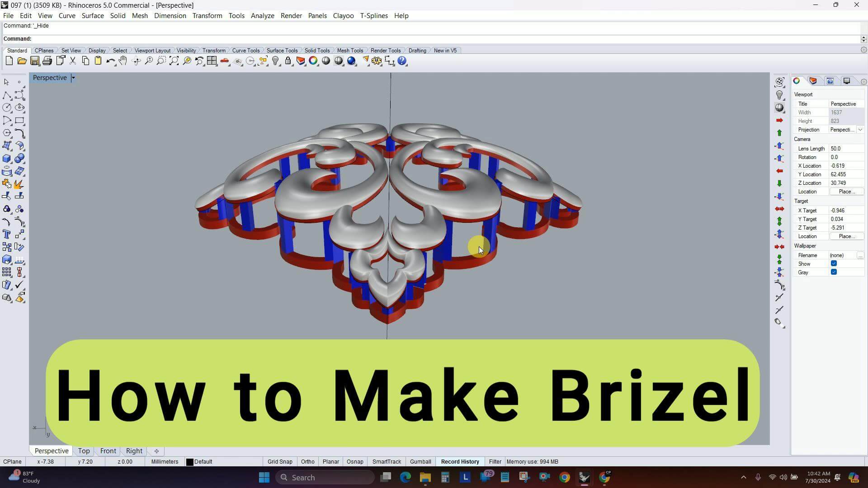Click the Hide objects lightbulb icon
This screenshot has width=868, height=488.
coord(275,61)
